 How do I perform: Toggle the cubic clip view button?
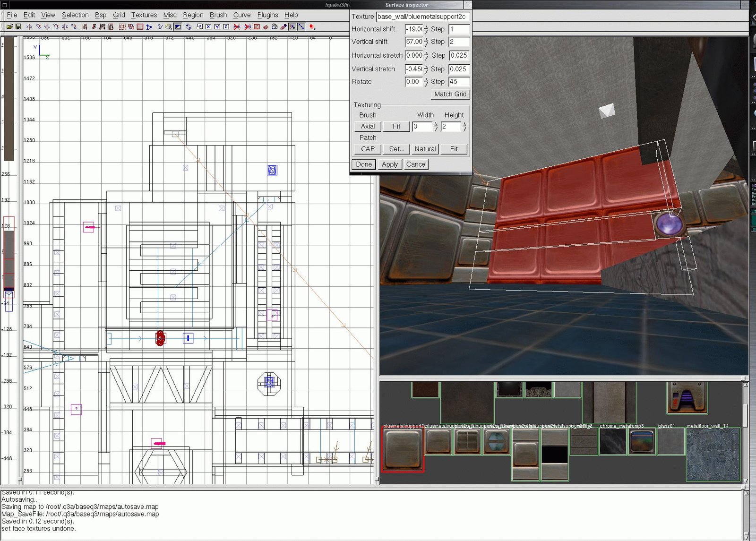coord(178,26)
